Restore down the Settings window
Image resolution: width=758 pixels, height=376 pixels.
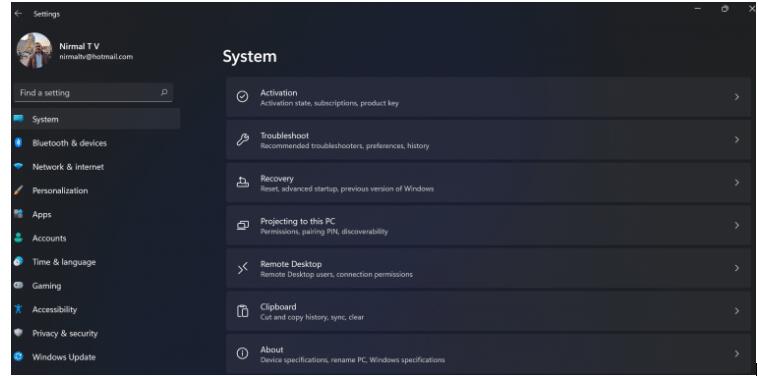725,9
